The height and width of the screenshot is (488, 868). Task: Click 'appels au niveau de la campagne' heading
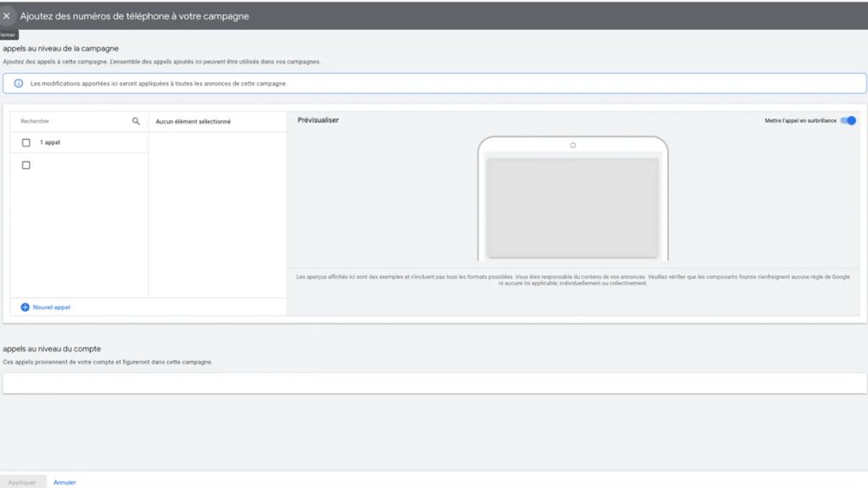click(x=61, y=48)
